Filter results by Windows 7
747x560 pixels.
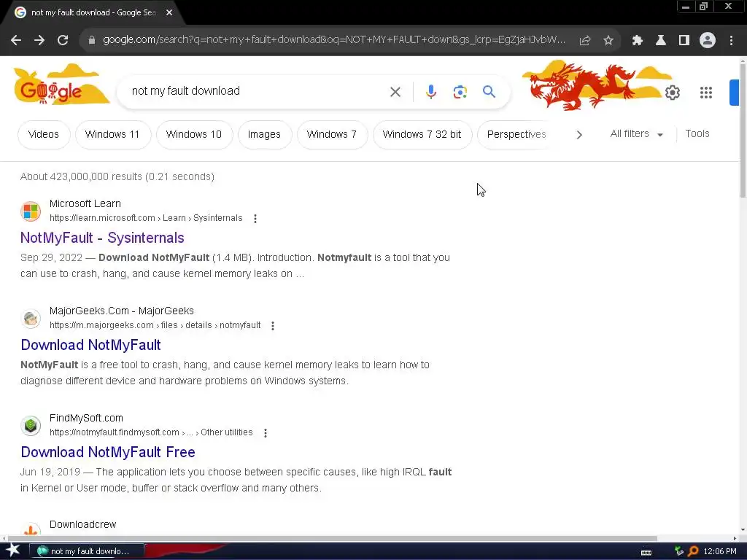(x=332, y=135)
